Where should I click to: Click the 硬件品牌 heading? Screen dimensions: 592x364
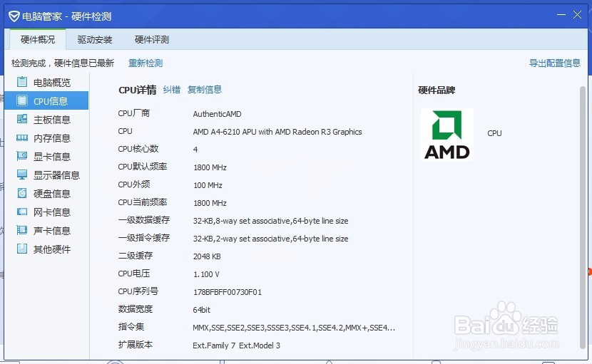pyautogui.click(x=437, y=90)
